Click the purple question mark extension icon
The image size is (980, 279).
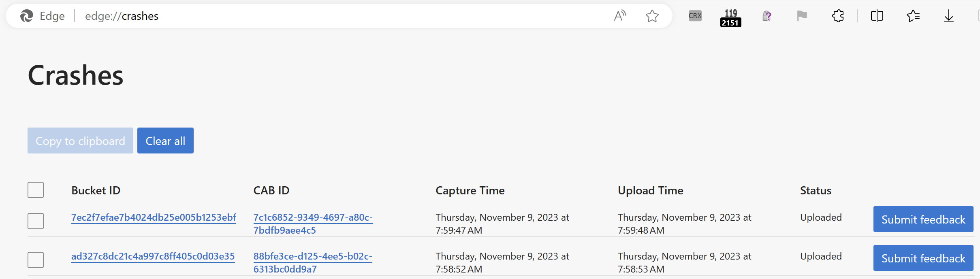point(766,16)
